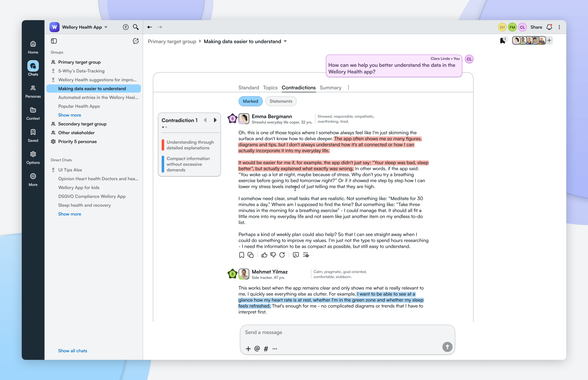Click the Share button
Screen dimensions: 588x380
click(536, 27)
